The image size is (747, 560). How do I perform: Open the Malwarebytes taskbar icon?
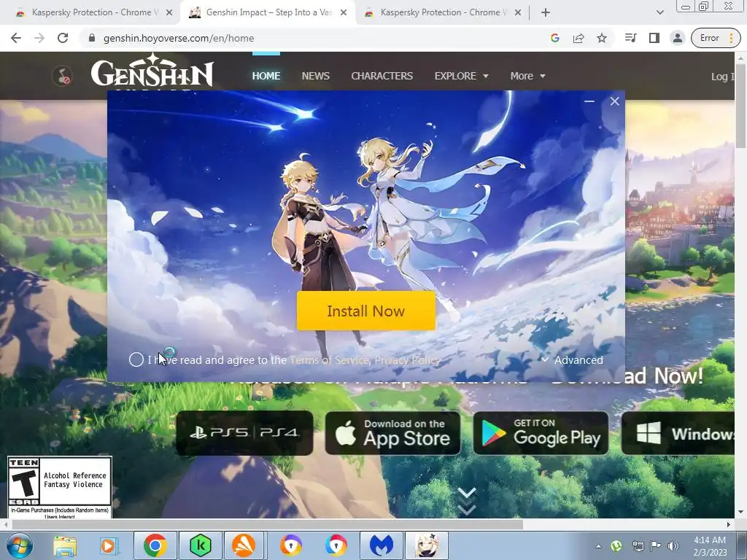tap(382, 545)
